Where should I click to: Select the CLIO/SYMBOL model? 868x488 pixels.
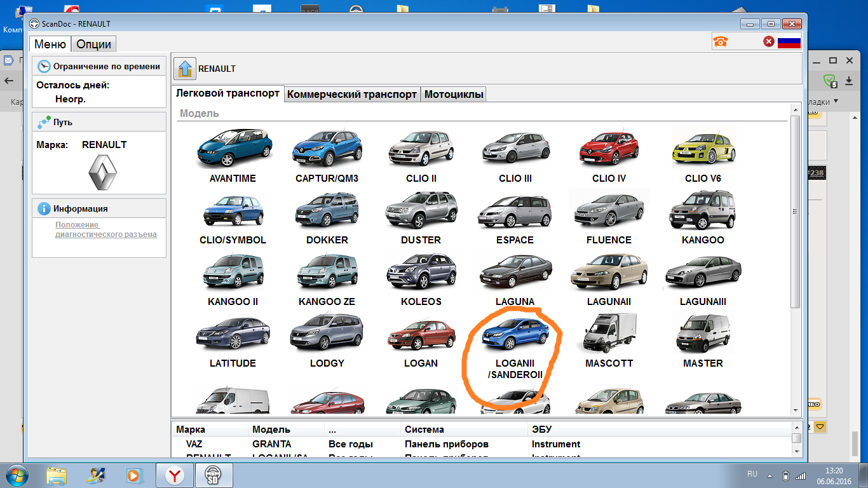[233, 217]
